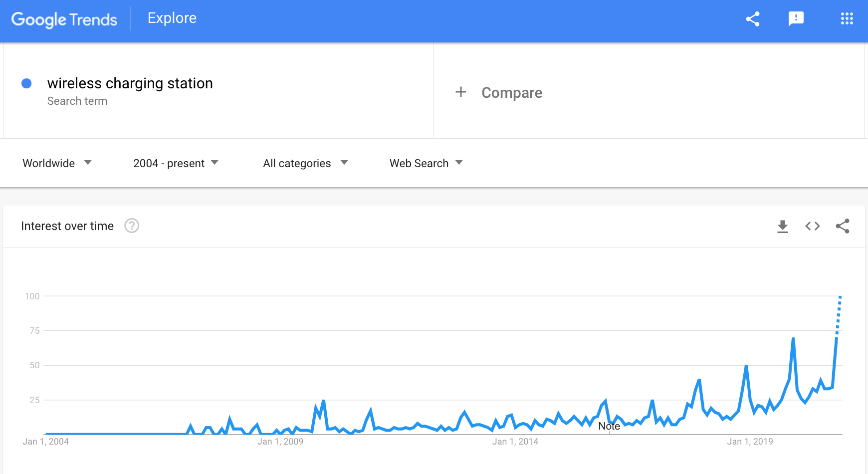Screen dimensions: 868x474
Task: Edit the wireless charging station search term
Action: pos(130,83)
